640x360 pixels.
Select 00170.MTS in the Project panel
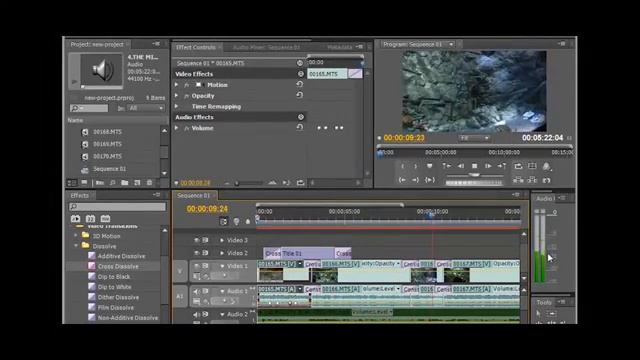click(x=107, y=156)
